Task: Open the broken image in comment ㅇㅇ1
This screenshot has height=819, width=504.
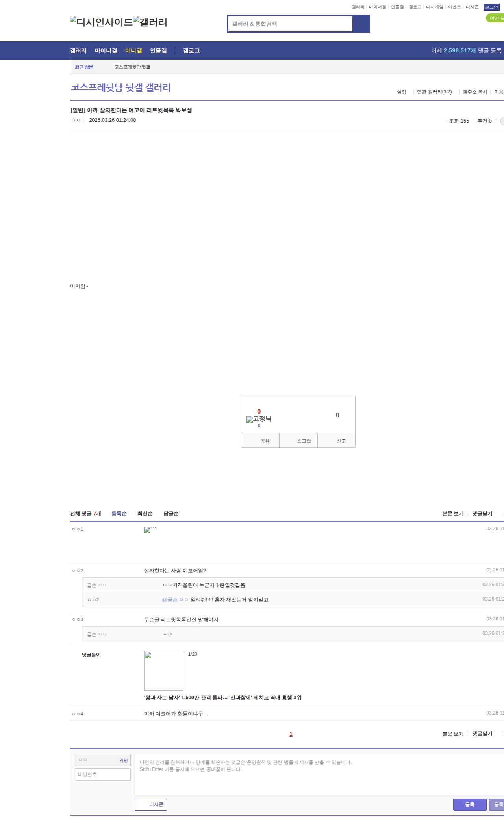Action: click(x=150, y=529)
